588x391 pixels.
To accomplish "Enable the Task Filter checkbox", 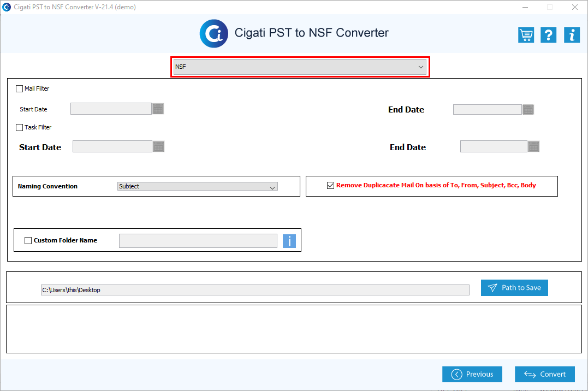I will pyautogui.click(x=20, y=128).
